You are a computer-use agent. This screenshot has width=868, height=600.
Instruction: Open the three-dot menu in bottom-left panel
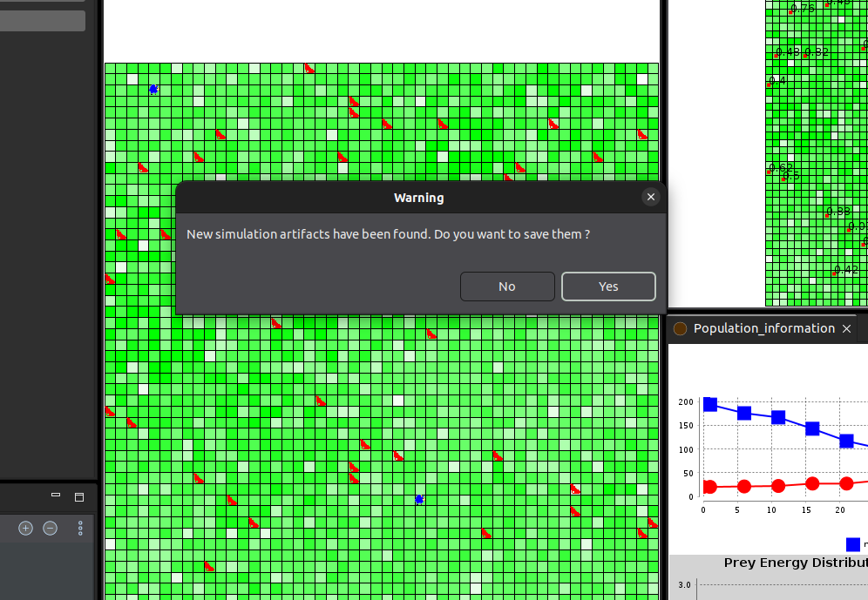click(x=80, y=528)
